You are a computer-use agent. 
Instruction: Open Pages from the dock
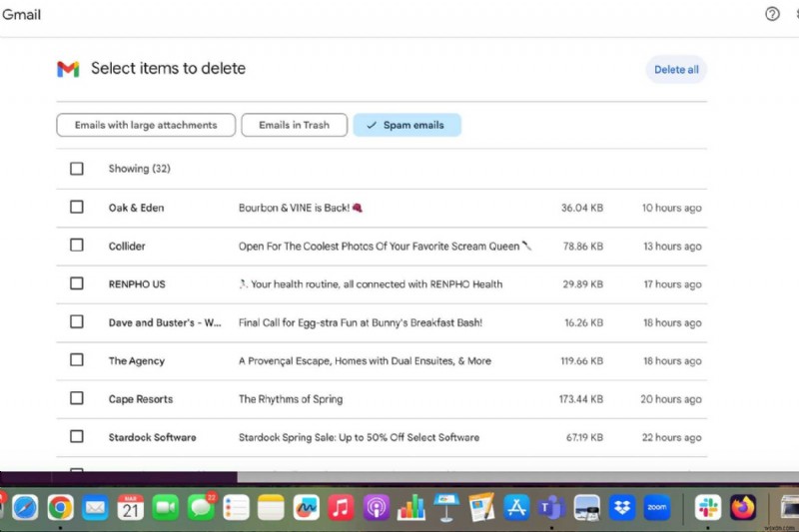(481, 508)
